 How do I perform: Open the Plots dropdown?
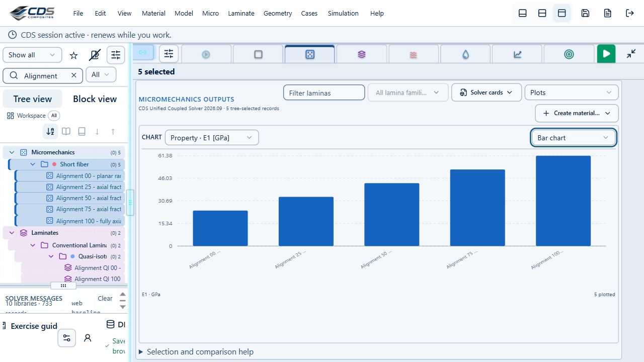pos(572,93)
